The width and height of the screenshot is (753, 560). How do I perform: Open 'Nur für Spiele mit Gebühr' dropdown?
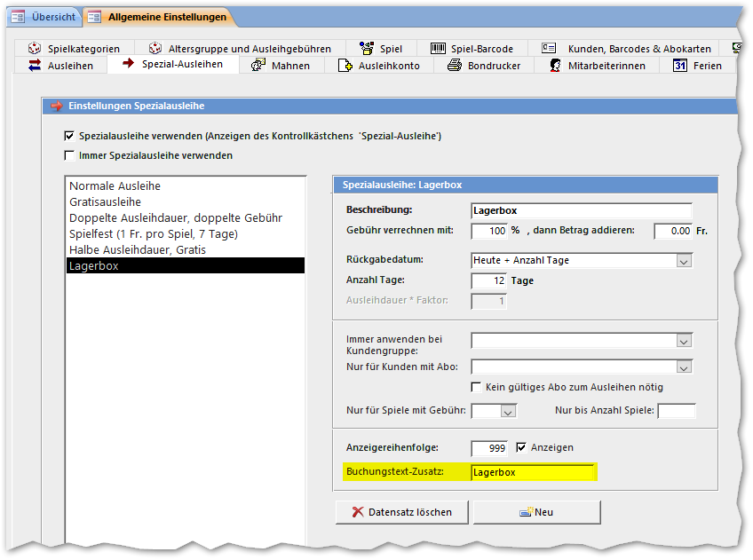508,411
